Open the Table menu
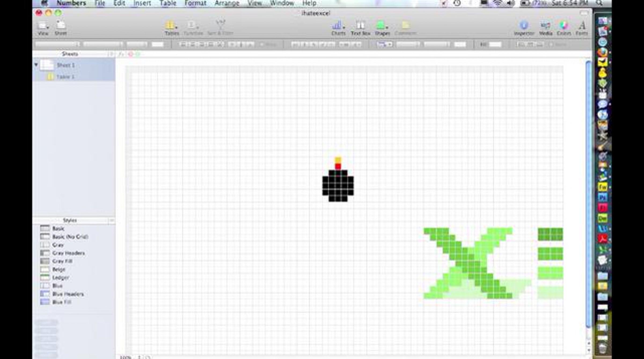 pos(168,3)
